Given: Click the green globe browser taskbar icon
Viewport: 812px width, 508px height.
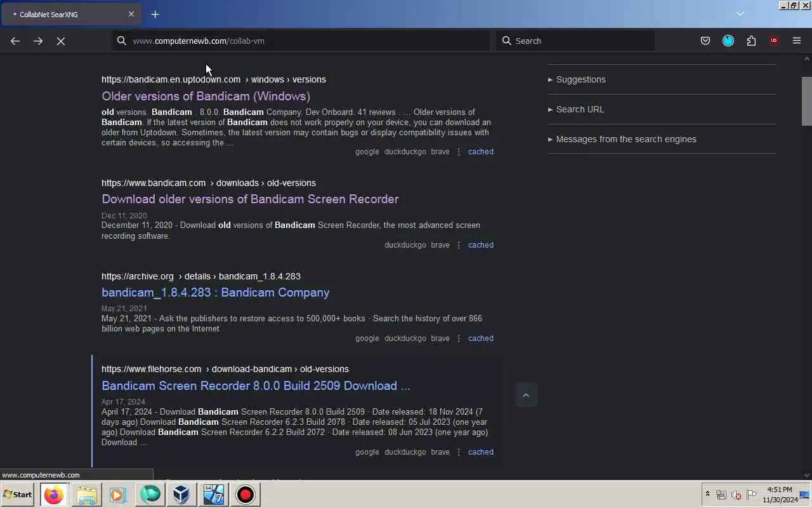Looking at the screenshot, I should coord(150,495).
